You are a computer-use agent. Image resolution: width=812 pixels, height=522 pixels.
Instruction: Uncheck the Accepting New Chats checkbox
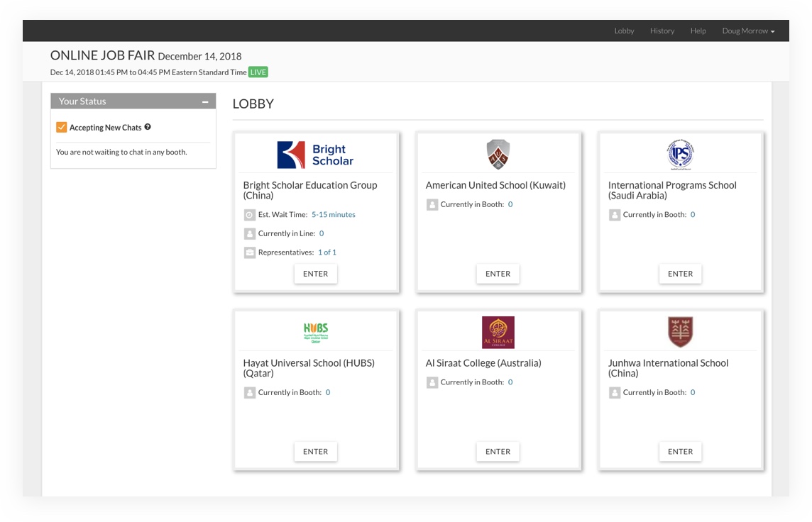(x=62, y=127)
